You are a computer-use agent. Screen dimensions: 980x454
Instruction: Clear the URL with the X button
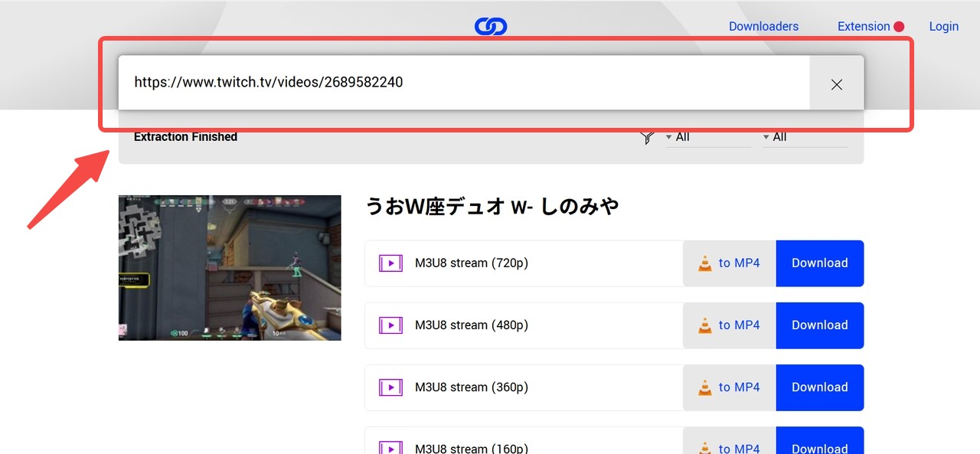coord(836,84)
